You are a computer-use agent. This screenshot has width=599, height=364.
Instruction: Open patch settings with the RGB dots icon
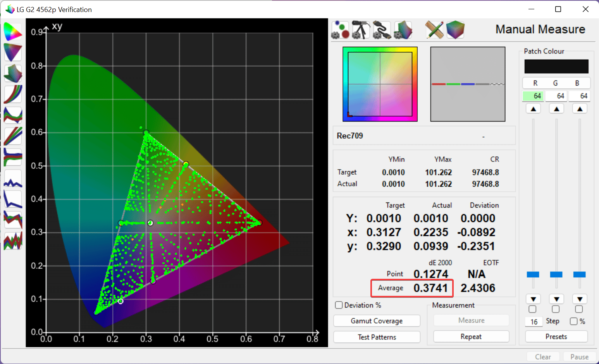pos(340,30)
